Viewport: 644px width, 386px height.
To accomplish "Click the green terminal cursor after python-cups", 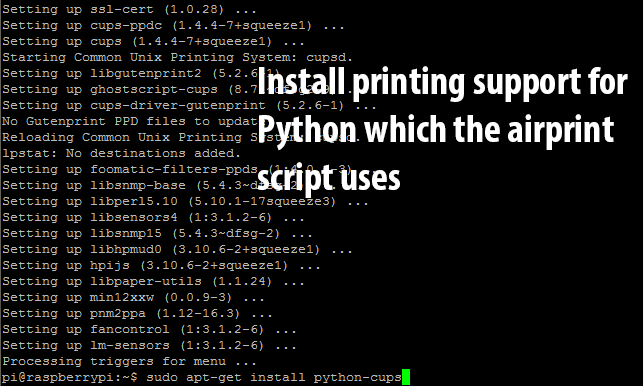I will (406, 377).
